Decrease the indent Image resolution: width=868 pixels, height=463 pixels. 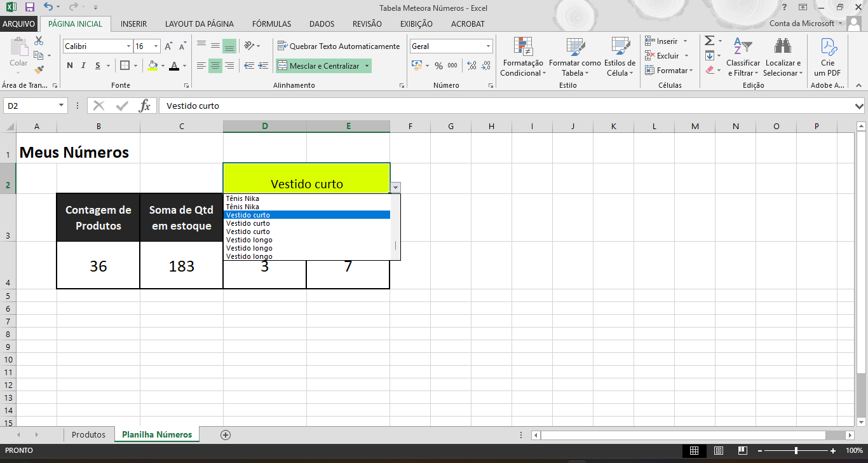(248, 66)
